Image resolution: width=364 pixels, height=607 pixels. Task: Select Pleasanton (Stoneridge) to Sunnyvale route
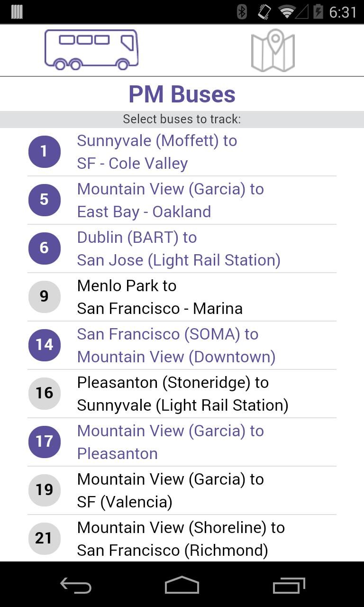coord(182,394)
